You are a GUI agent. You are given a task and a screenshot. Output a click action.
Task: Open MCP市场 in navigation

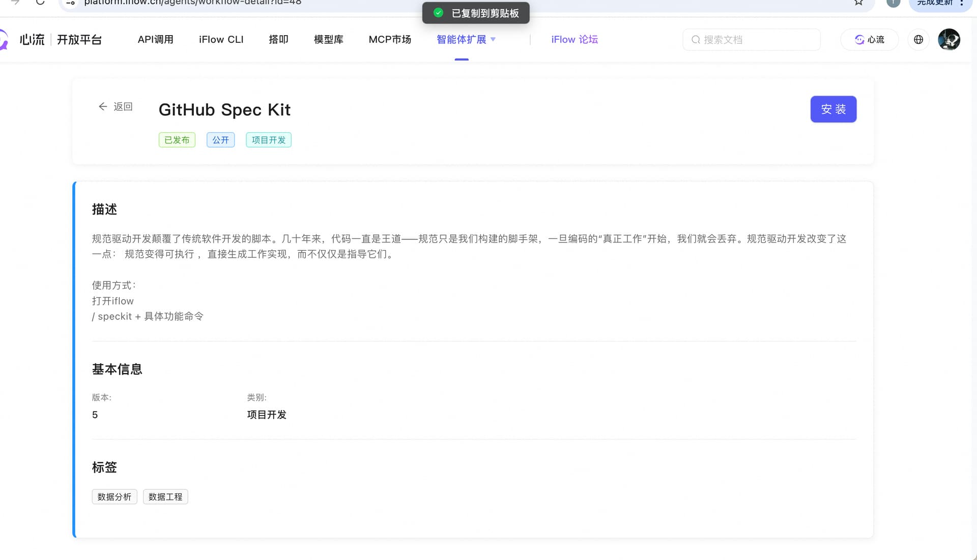coord(390,40)
